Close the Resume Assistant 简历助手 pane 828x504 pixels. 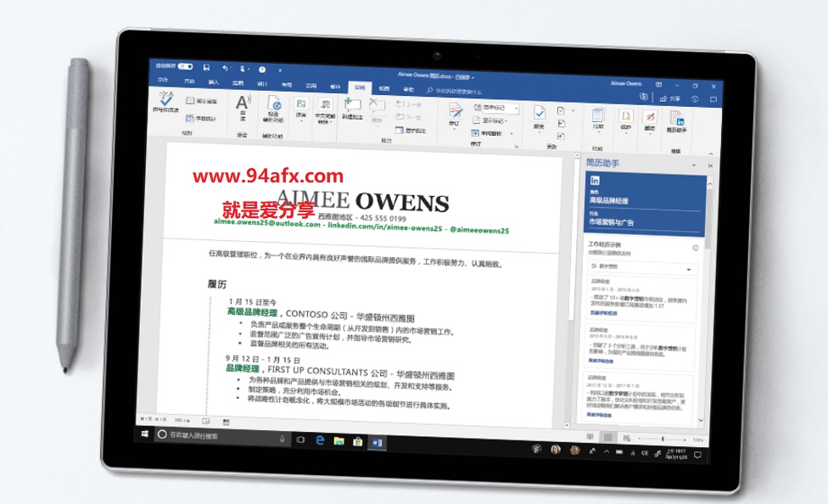(x=710, y=166)
